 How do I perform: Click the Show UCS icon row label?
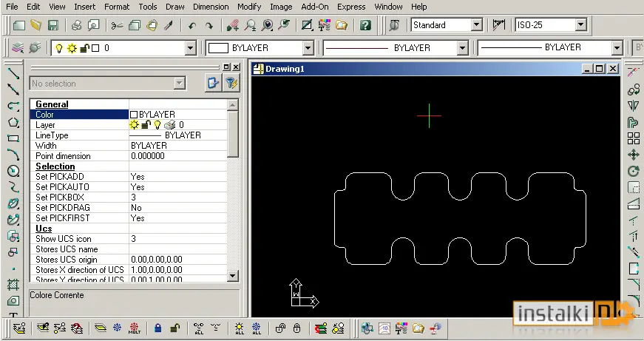click(64, 239)
